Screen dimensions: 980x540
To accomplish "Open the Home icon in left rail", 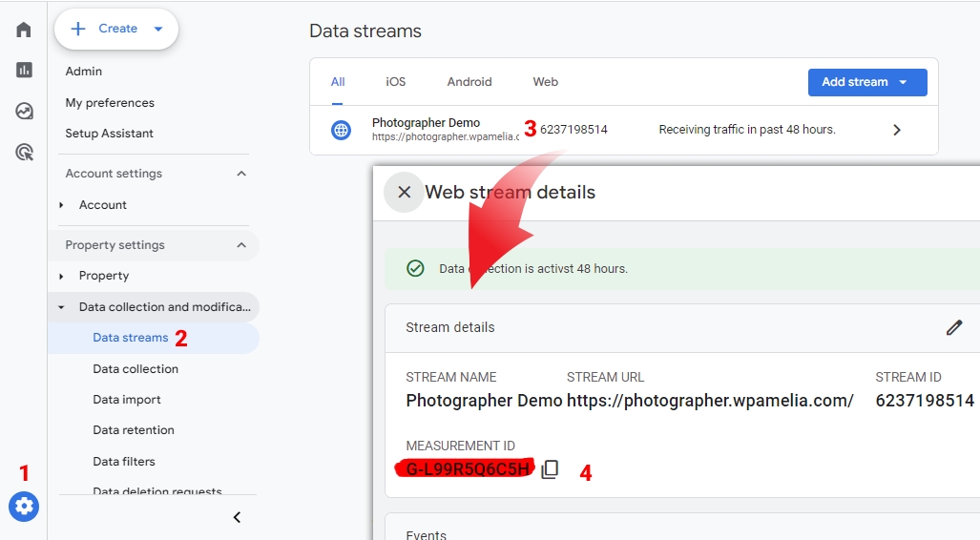I will pyautogui.click(x=24, y=30).
